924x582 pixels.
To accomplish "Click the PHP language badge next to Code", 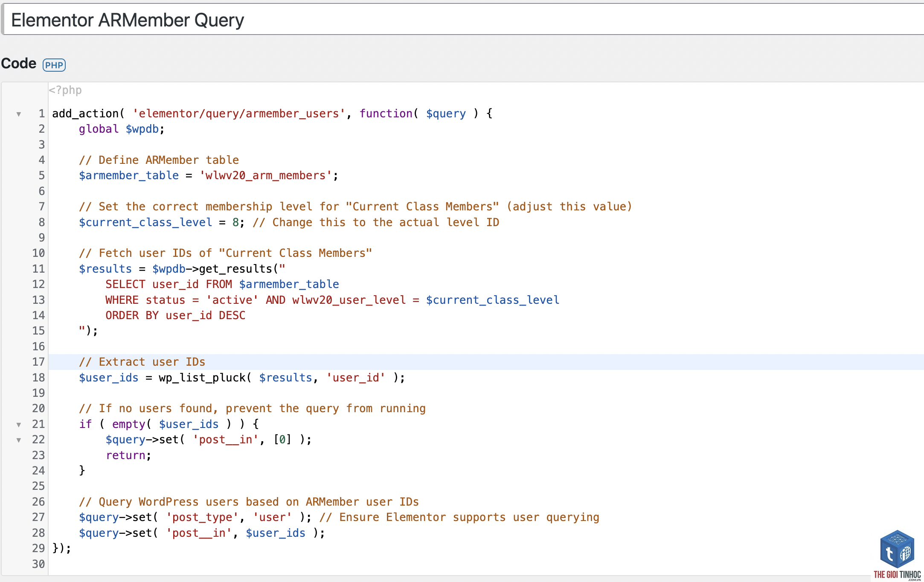I will click(54, 65).
